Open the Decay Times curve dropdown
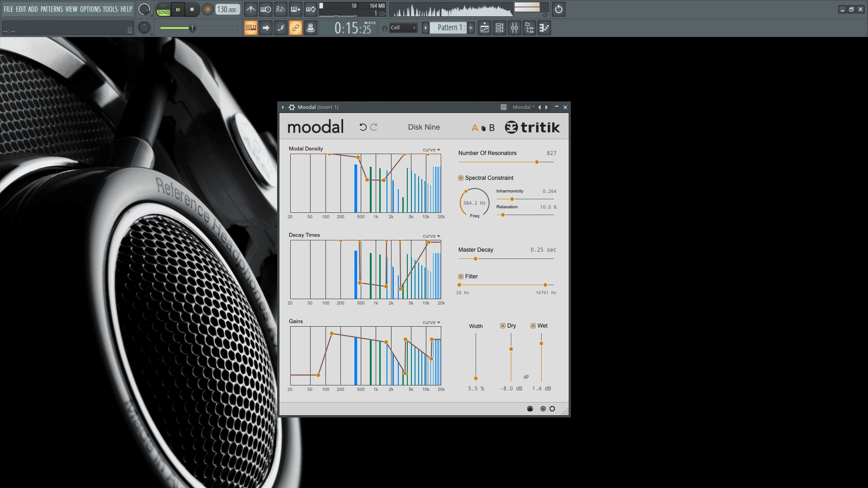This screenshot has height=488, width=868. [x=431, y=236]
